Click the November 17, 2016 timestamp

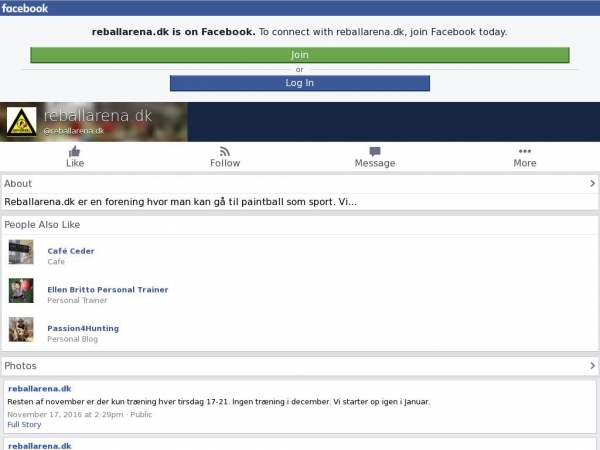point(65,414)
